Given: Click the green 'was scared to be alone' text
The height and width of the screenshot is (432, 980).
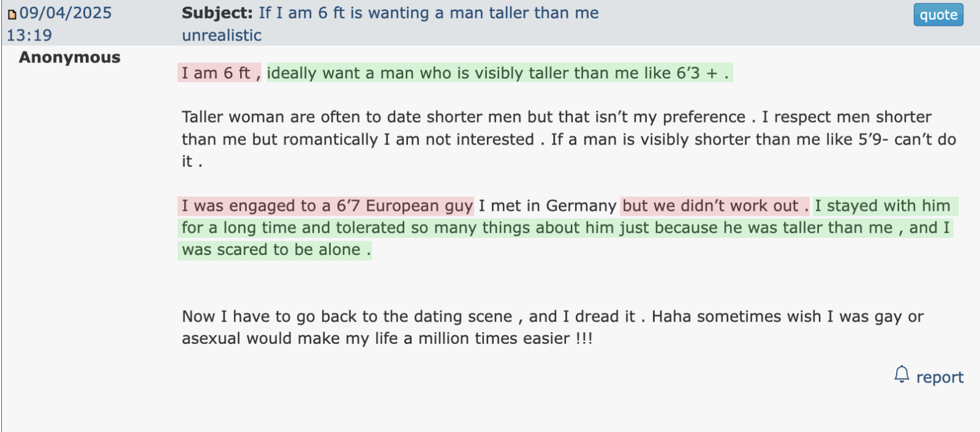Looking at the screenshot, I should [x=274, y=250].
